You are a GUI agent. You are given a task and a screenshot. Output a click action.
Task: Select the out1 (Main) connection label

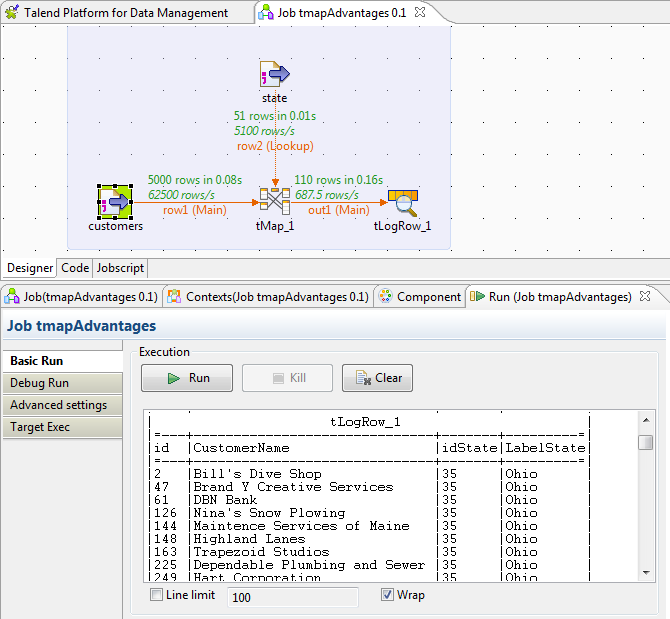point(339,210)
